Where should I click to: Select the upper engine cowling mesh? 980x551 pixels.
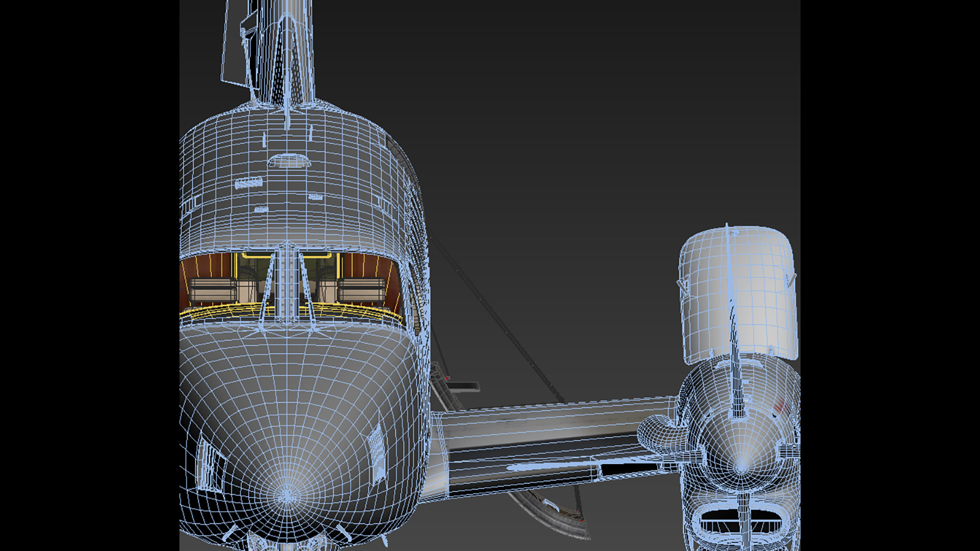coord(738,294)
